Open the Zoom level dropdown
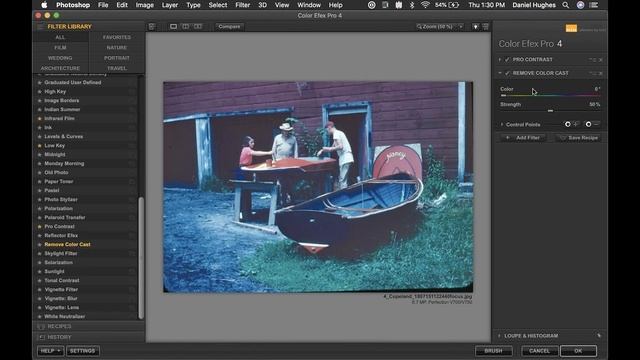 [440, 27]
